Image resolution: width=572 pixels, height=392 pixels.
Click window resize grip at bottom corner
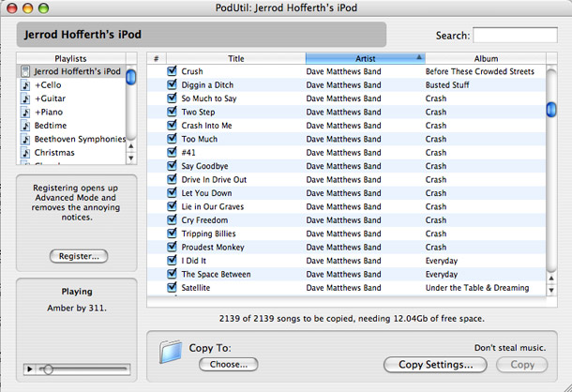point(566,386)
